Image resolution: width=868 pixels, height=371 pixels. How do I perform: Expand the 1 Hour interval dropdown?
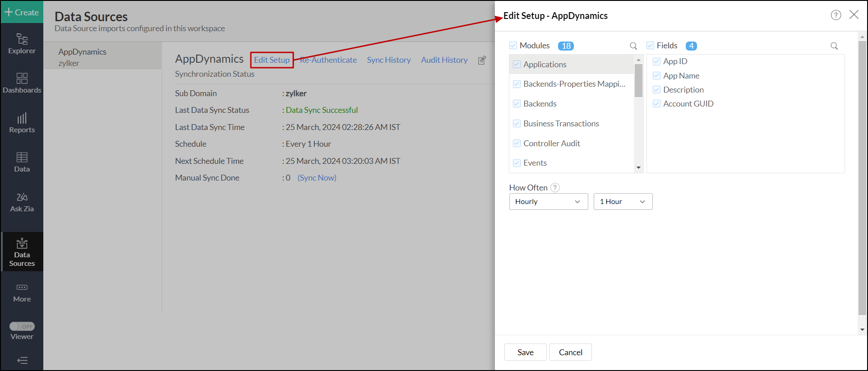(x=623, y=202)
